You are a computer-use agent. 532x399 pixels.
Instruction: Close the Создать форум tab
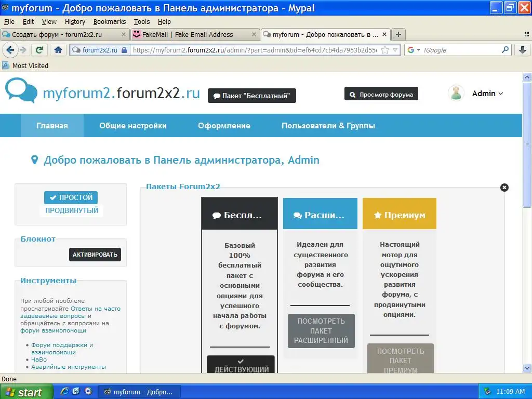pyautogui.click(x=124, y=34)
